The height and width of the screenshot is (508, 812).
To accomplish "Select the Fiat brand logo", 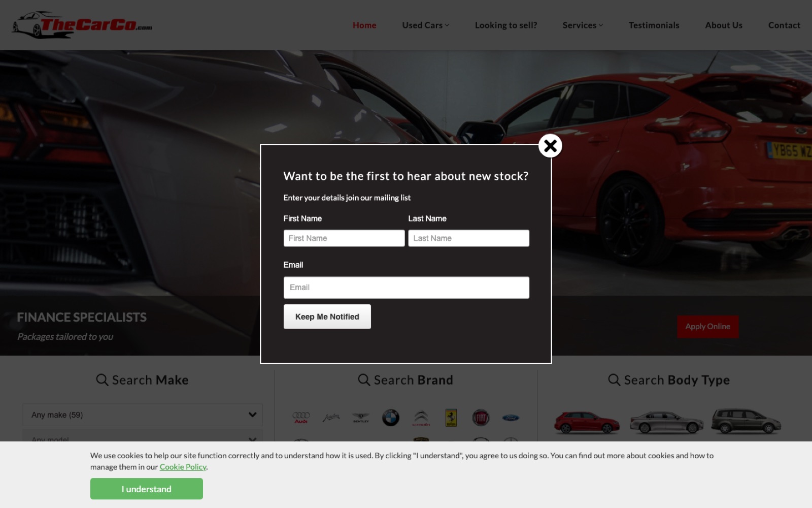I will tap(481, 418).
